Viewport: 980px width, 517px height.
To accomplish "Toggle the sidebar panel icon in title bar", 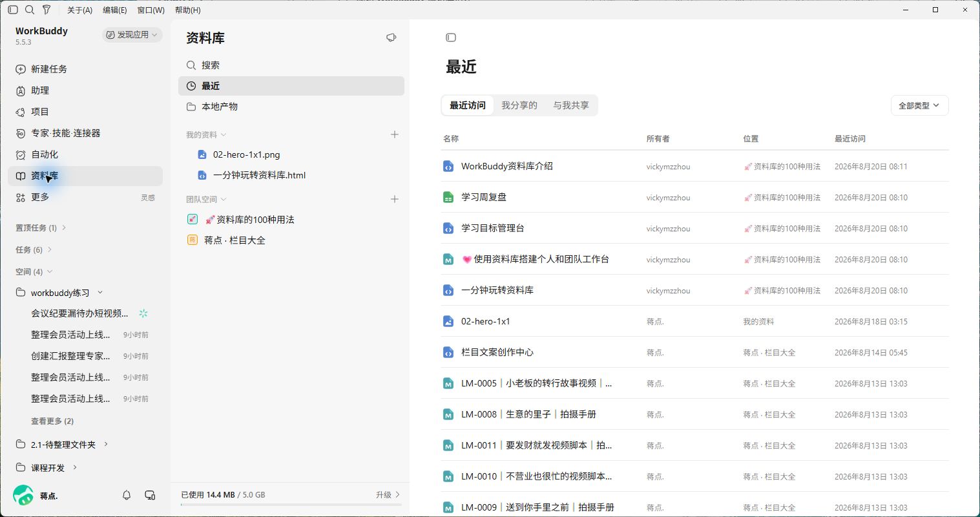I will point(13,10).
